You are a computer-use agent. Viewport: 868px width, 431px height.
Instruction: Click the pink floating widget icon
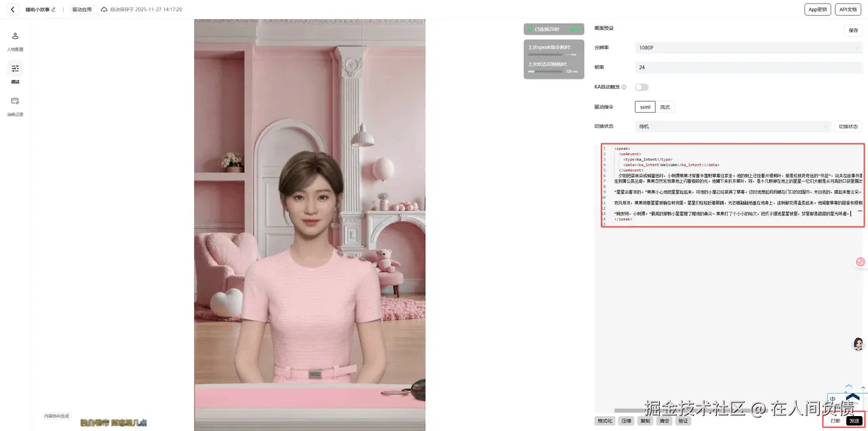pyautogui.click(x=861, y=261)
